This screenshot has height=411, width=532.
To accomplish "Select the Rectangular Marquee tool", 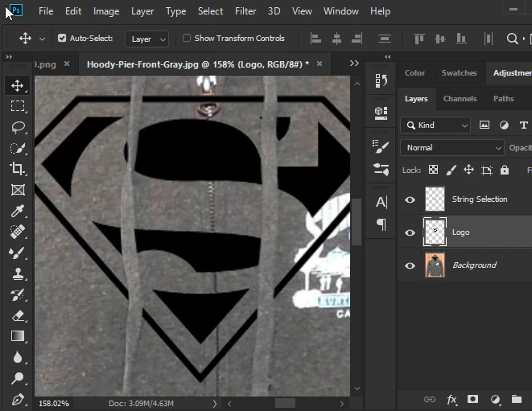I will [x=17, y=106].
